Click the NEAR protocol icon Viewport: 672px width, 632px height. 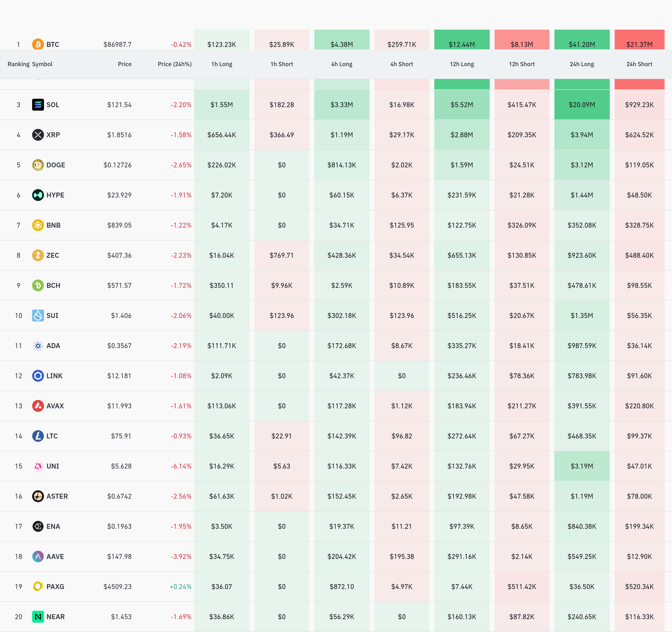pyautogui.click(x=38, y=616)
